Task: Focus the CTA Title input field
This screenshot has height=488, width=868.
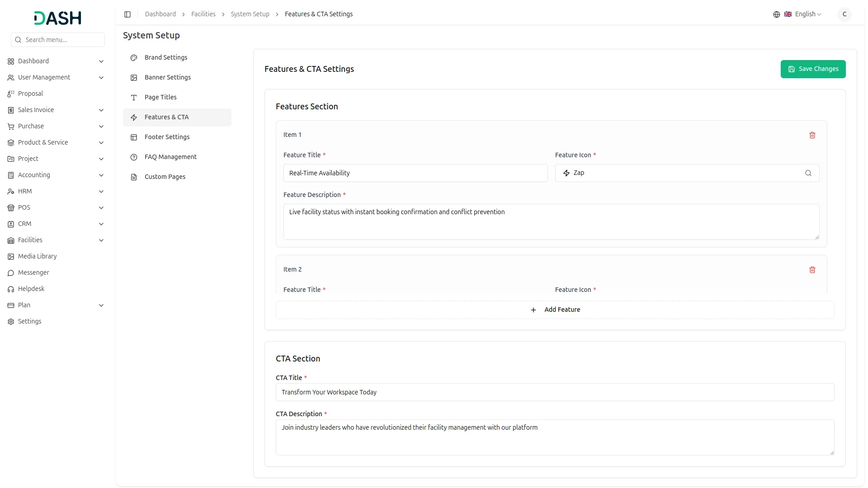Action: pos(555,392)
